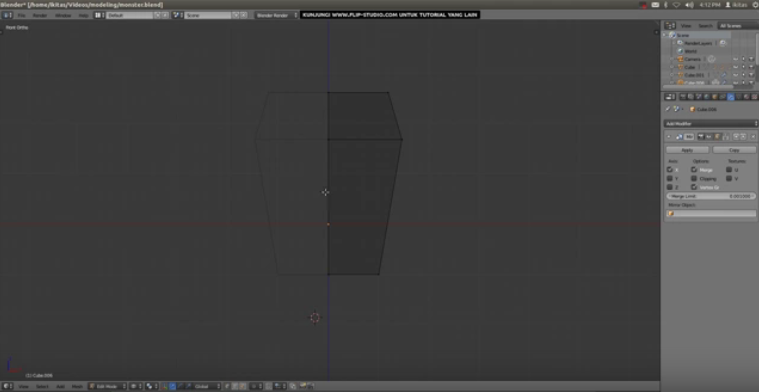Open the Help menu

pos(83,15)
